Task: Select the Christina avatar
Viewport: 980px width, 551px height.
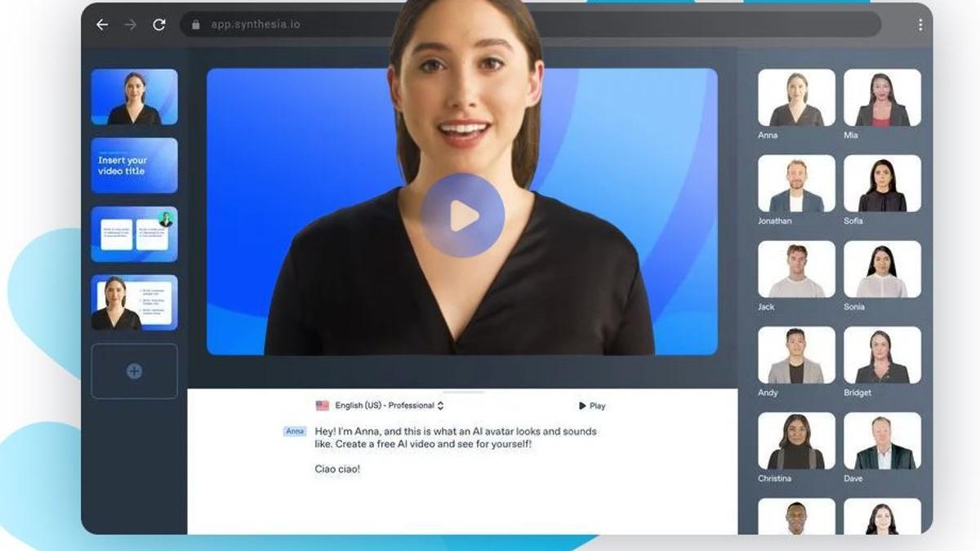Action: pyautogui.click(x=796, y=441)
